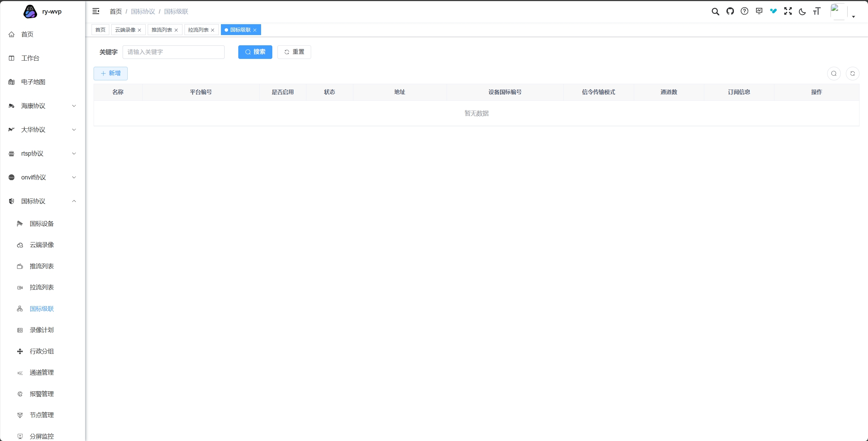
Task: Open the GitHub repository icon
Action: (x=730, y=11)
